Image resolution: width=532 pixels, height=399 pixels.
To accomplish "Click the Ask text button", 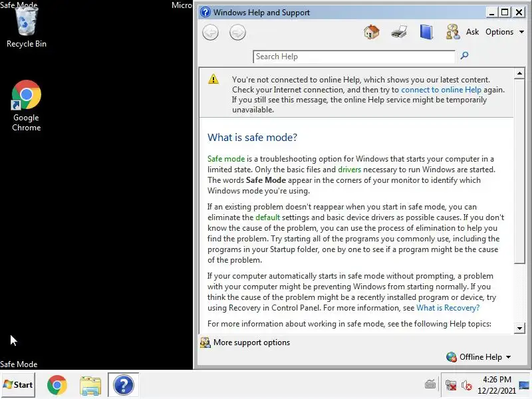I will pyautogui.click(x=472, y=32).
